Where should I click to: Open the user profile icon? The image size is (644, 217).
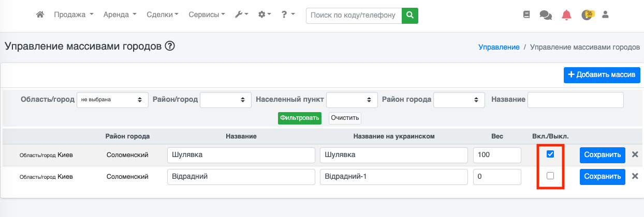pyautogui.click(x=605, y=15)
